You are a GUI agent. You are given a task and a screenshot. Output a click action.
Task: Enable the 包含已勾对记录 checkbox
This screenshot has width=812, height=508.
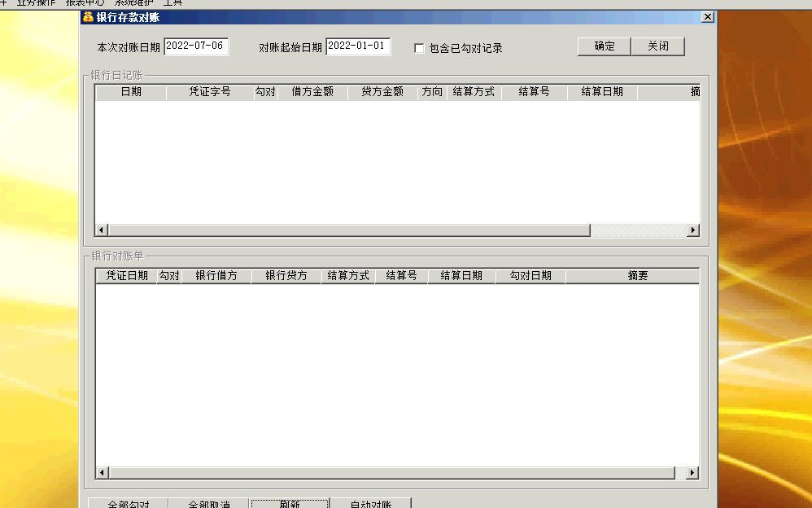[x=419, y=48]
